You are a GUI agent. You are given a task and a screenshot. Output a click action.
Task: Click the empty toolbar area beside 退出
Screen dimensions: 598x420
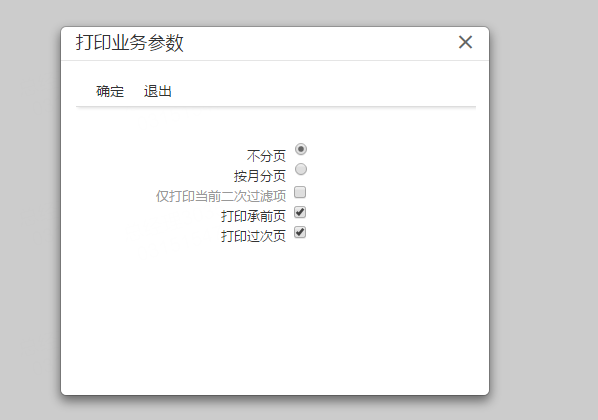click(324, 91)
